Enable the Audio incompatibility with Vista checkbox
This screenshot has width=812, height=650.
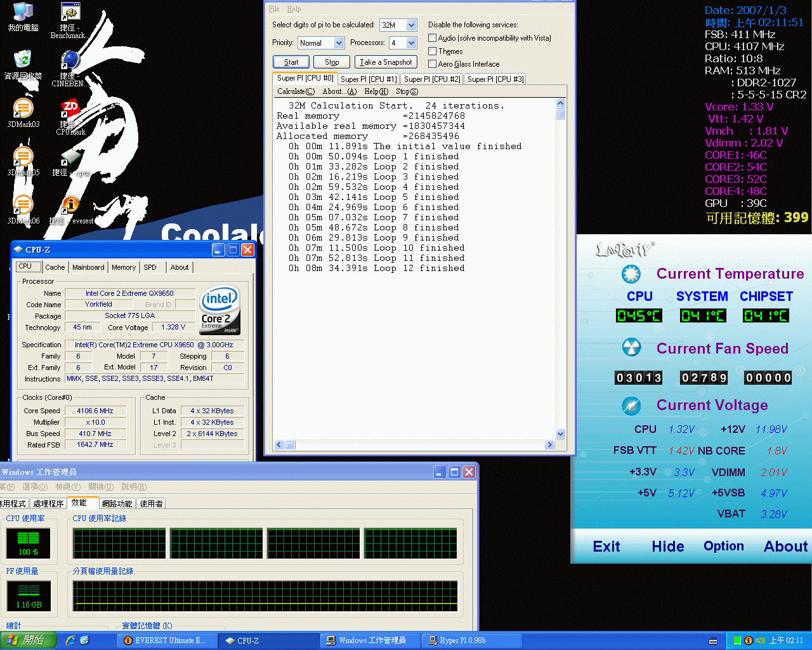click(x=432, y=38)
